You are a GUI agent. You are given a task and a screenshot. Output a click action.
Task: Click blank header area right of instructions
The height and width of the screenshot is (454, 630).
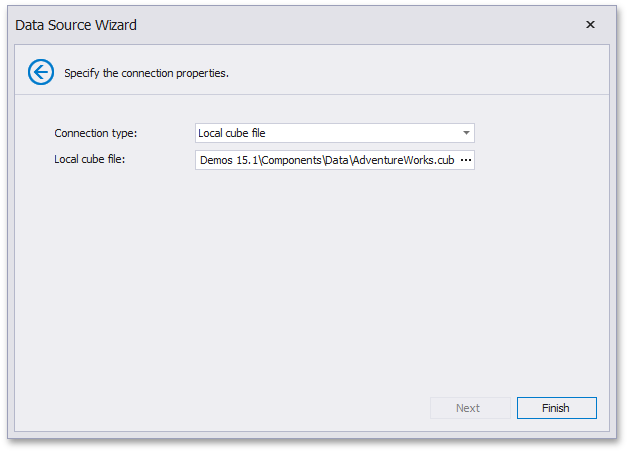(420, 72)
